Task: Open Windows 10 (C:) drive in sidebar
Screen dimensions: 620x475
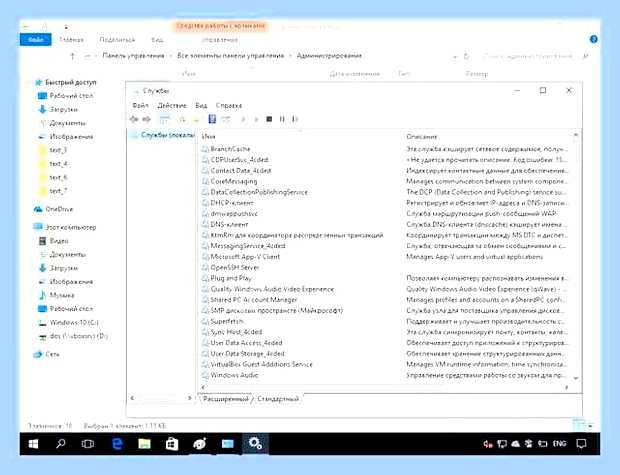Action: tap(68, 322)
